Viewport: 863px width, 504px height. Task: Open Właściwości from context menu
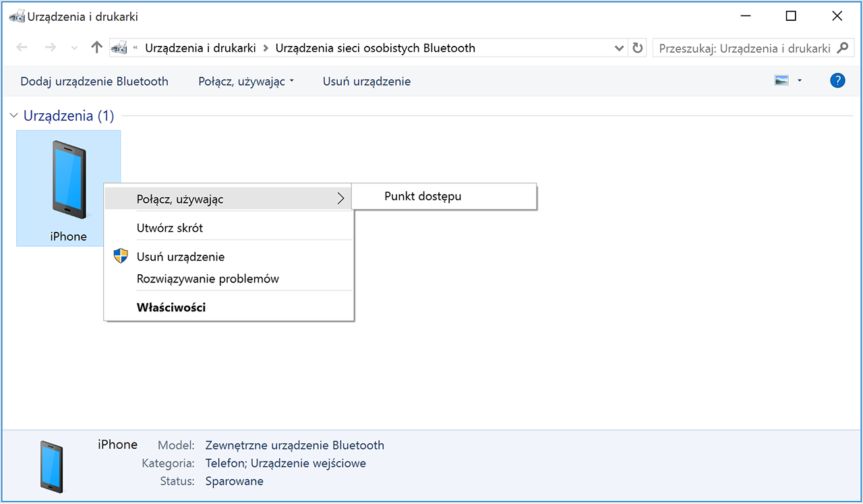click(x=229, y=307)
